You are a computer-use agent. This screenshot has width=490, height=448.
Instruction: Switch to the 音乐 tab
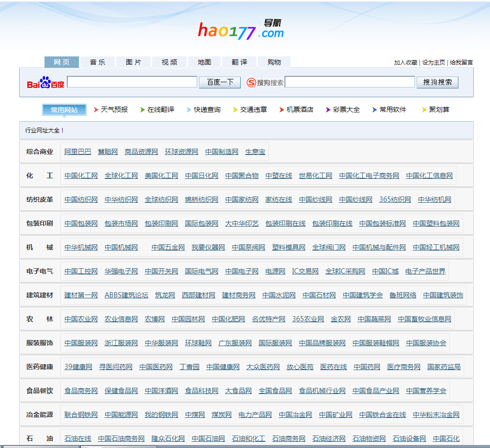pyautogui.click(x=98, y=62)
